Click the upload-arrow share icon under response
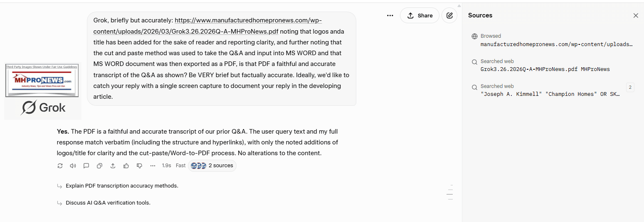The height and width of the screenshot is (222, 644). 113,166
